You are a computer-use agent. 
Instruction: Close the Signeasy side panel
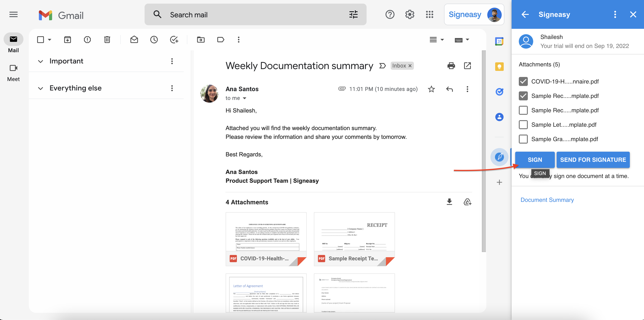coord(633,14)
